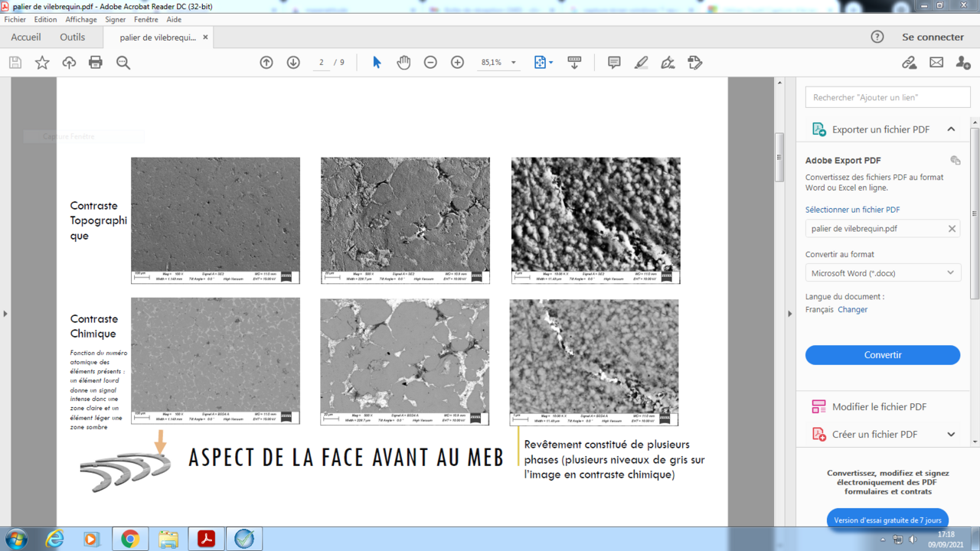Activate the Hand pan tool
Screen dimensions: 980x551
pyautogui.click(x=403, y=63)
